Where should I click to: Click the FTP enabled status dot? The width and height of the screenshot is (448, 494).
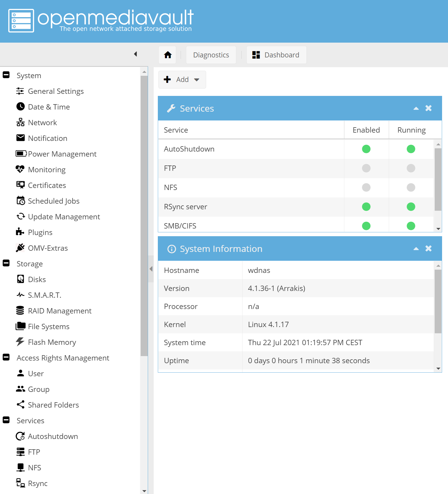point(366,168)
